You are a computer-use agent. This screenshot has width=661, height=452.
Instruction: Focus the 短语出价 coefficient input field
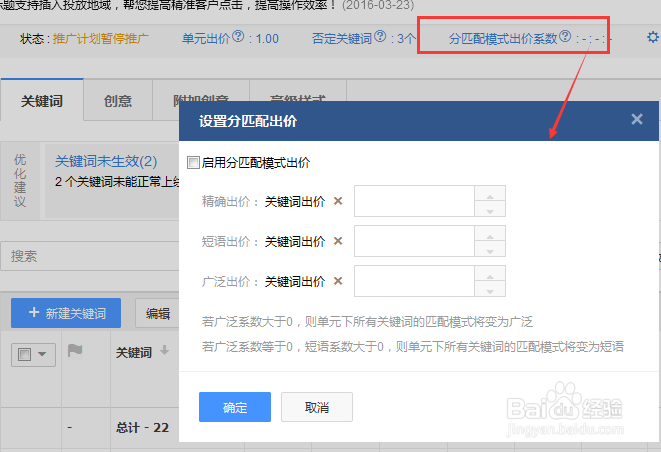415,241
